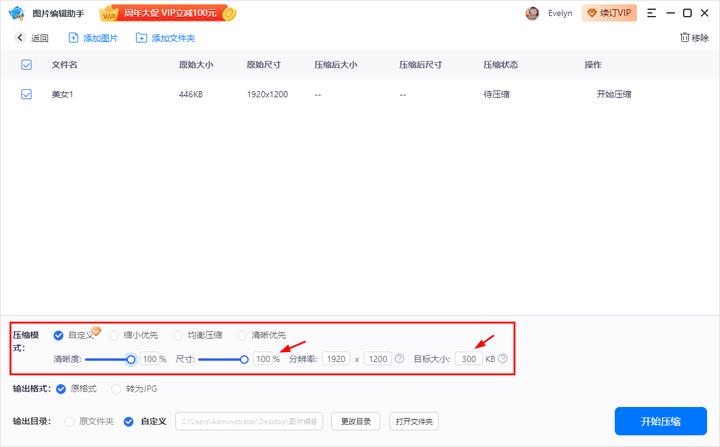The height and width of the screenshot is (447, 720).
Task: Click the help icon next to 目标大小 KB
Action: click(x=503, y=358)
